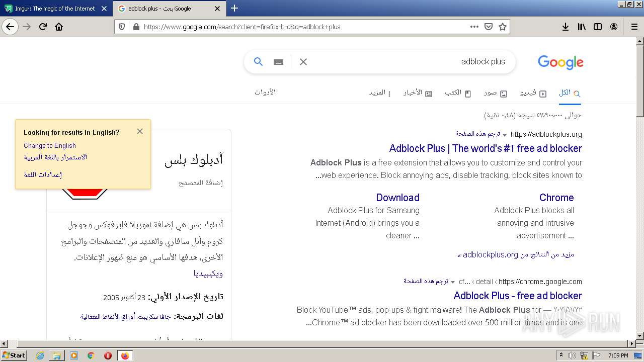Open the الأدوات search tools
The image size is (644, 362).
(265, 93)
